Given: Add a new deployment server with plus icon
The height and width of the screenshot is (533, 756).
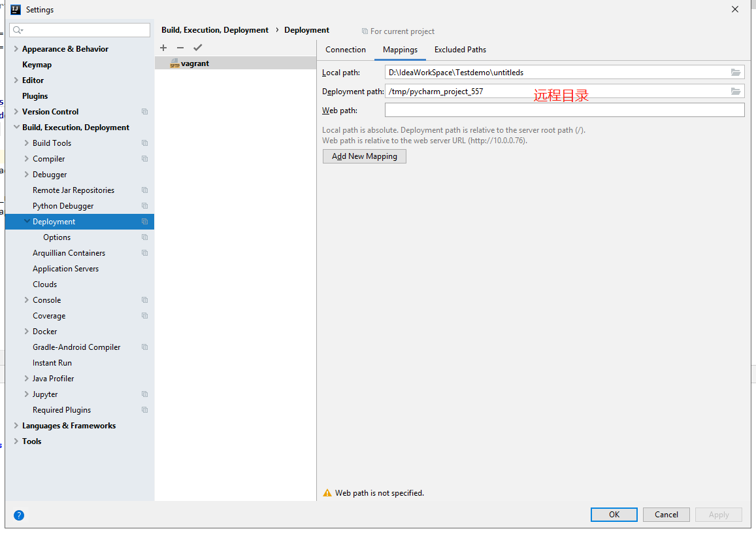Looking at the screenshot, I should click(x=163, y=48).
